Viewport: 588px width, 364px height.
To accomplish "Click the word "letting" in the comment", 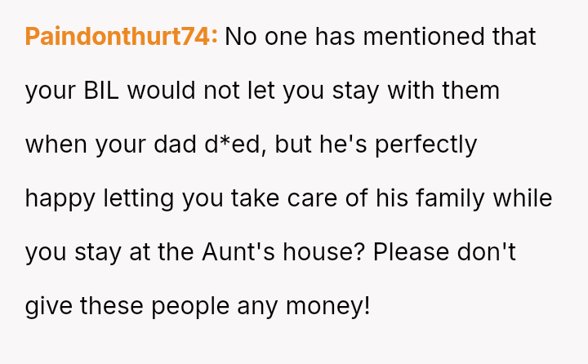I will [x=139, y=198].
